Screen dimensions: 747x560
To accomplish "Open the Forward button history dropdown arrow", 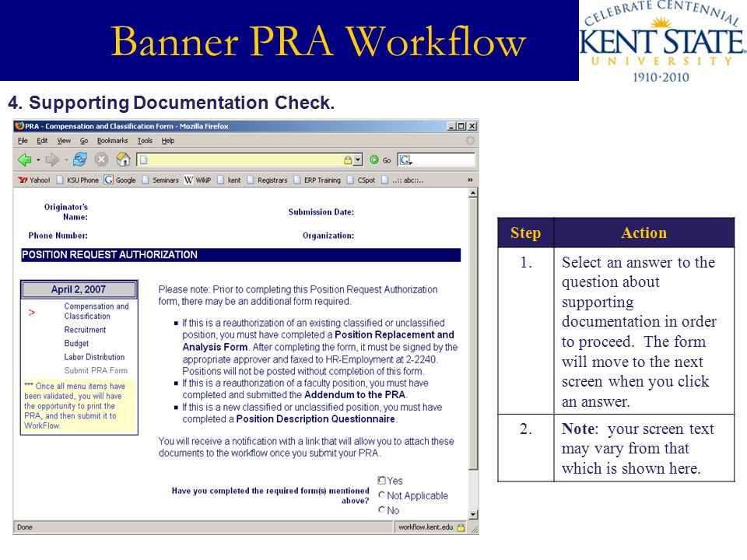I will click(65, 160).
